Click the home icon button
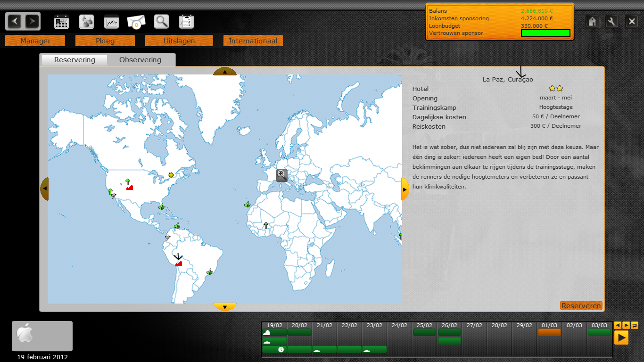Screen dimensions: 644x362 tap(593, 21)
